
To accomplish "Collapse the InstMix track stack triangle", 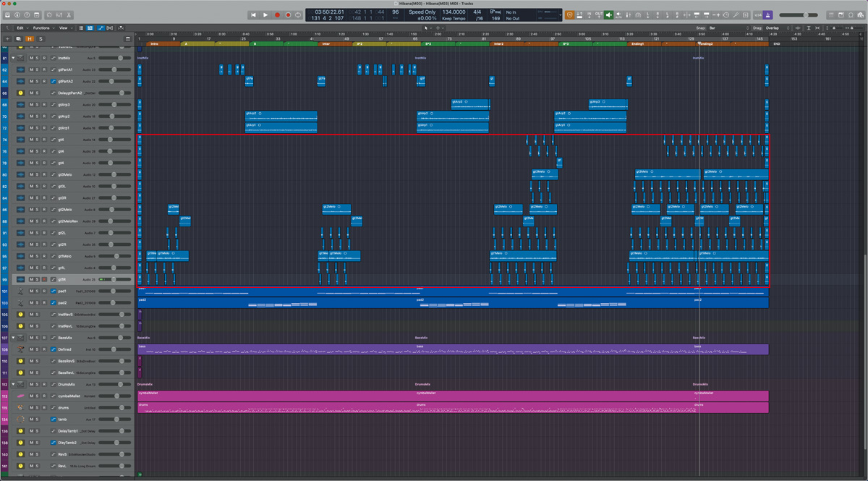I will click(x=13, y=58).
